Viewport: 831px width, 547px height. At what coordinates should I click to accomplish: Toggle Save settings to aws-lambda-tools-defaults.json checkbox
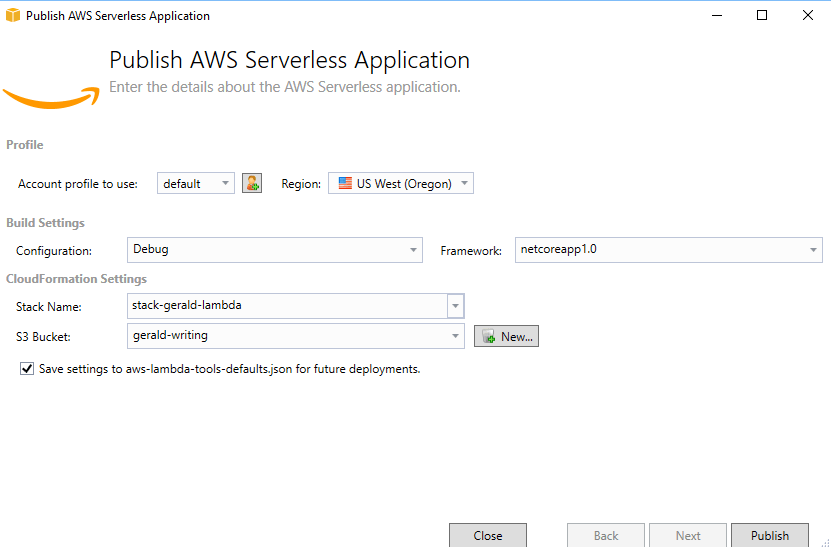[27, 369]
